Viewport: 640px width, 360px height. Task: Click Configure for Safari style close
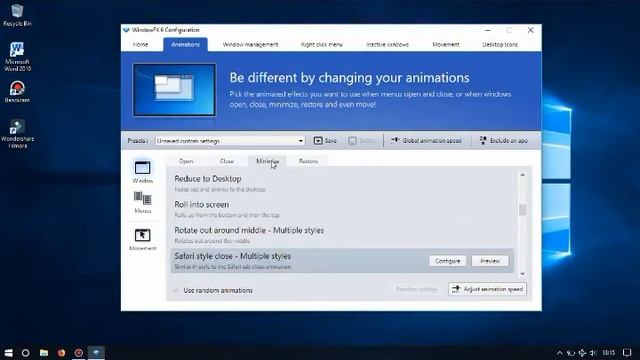point(448,261)
